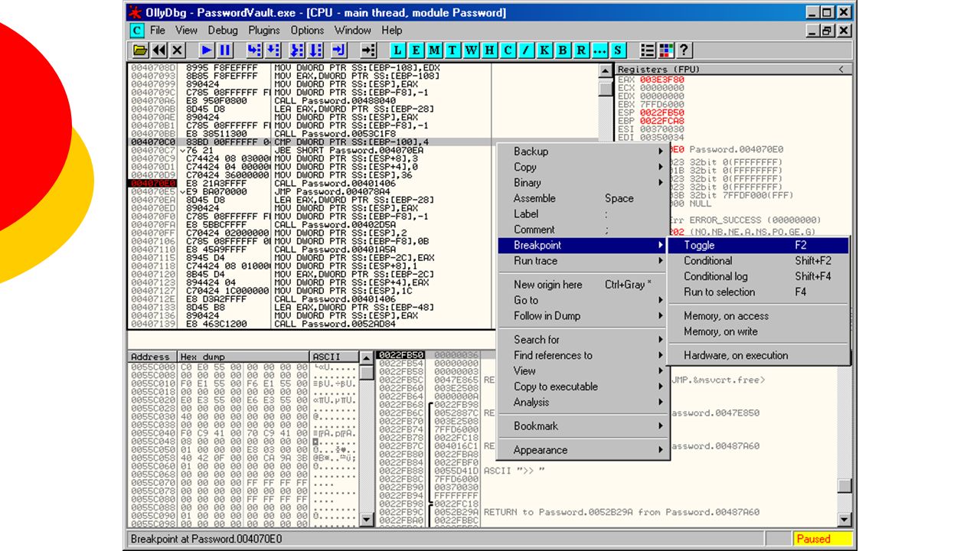Expand the Go to submenu
The image size is (980, 551).
(583, 300)
